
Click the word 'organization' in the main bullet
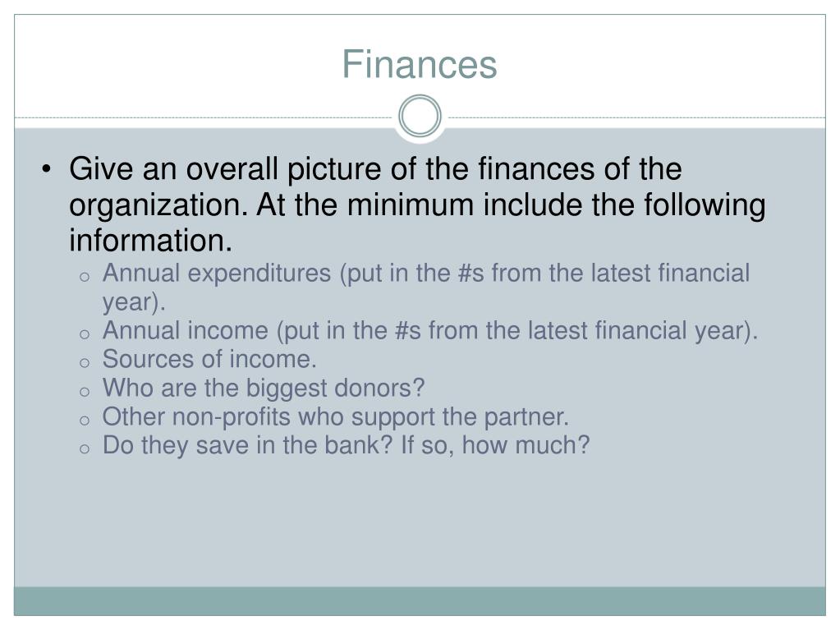point(158,205)
